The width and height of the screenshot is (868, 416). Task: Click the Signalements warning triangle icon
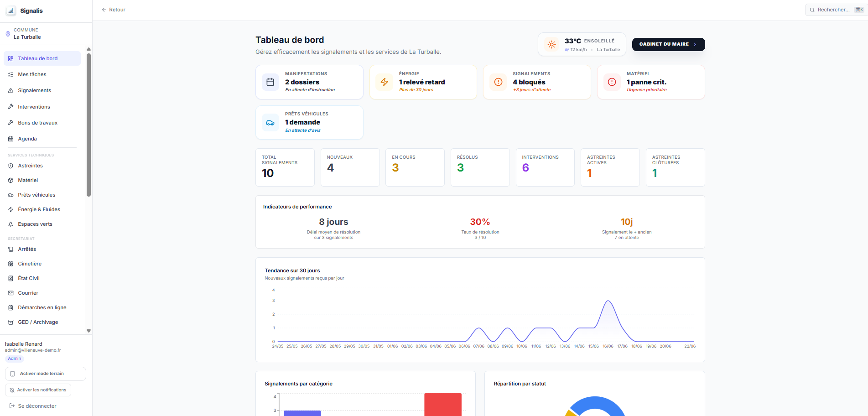coord(10,90)
